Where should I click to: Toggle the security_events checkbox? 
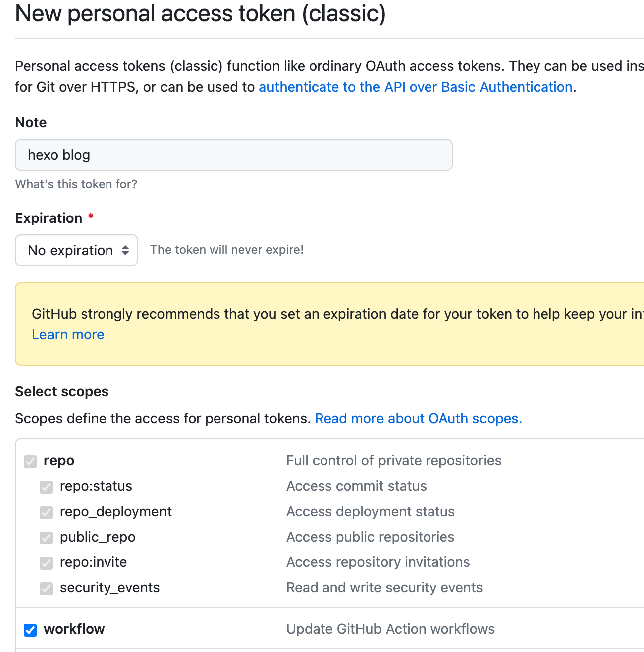tap(46, 588)
